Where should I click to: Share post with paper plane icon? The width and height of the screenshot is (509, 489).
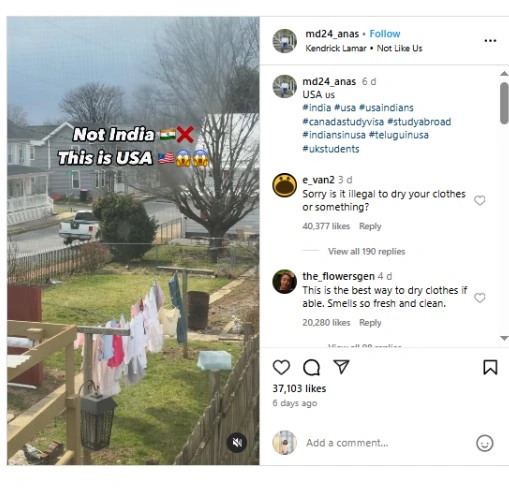tap(341, 367)
